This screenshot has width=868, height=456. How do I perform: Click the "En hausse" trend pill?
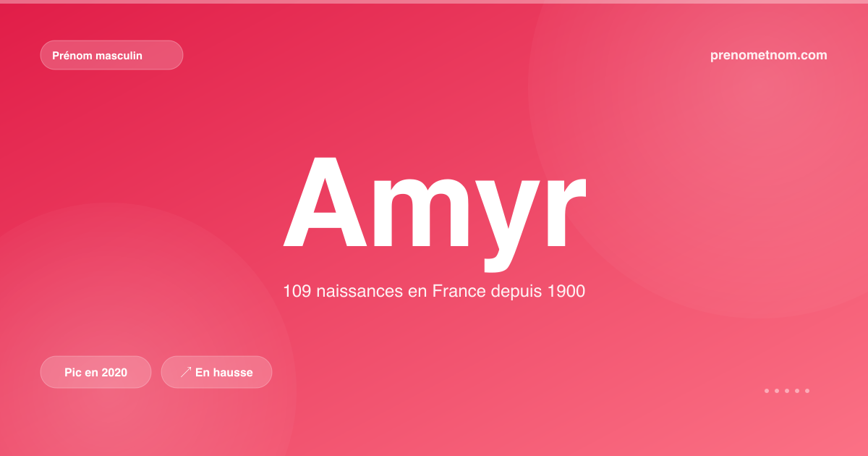point(216,372)
